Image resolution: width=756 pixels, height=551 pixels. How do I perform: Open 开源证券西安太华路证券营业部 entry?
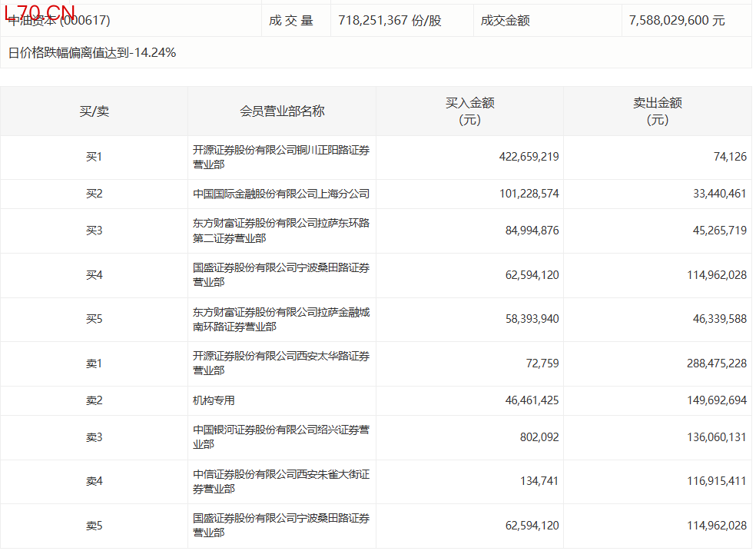point(280,363)
